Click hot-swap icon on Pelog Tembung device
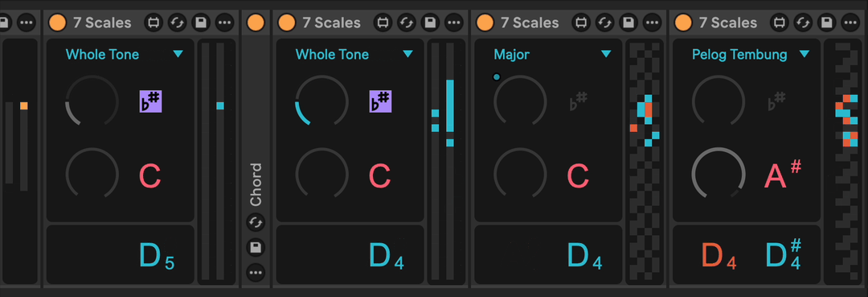The width and height of the screenshot is (868, 297). click(x=803, y=23)
